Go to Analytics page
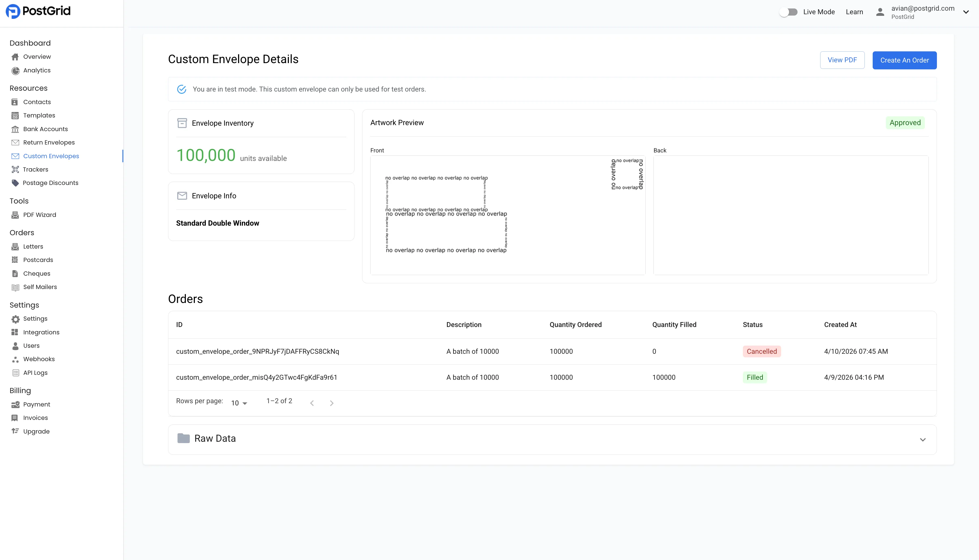979x560 pixels. (37, 70)
